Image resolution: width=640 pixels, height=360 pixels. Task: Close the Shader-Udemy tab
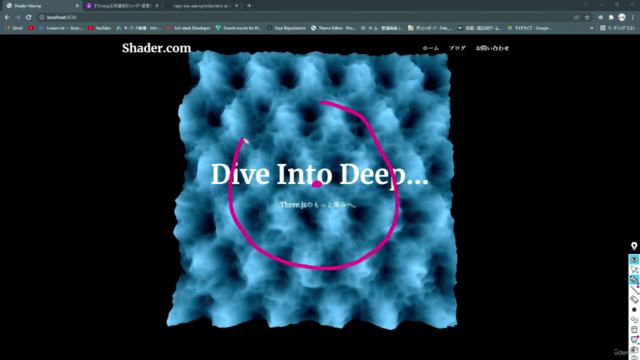coord(77,6)
